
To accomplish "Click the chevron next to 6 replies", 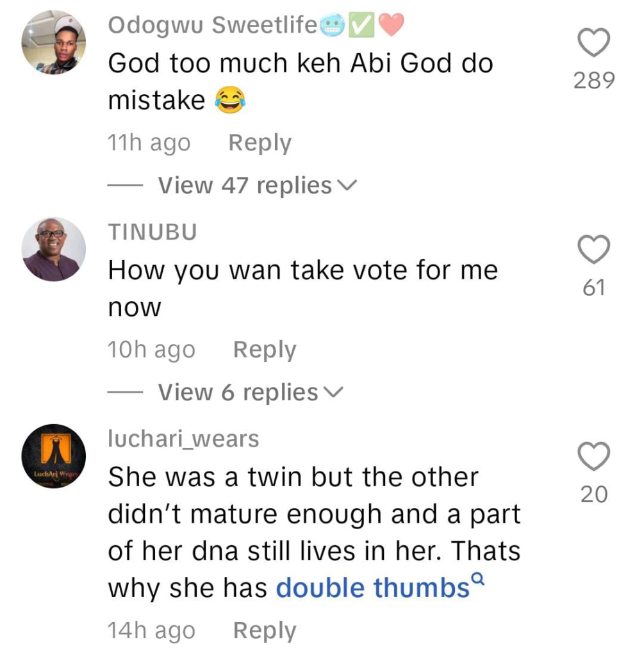I will (333, 392).
